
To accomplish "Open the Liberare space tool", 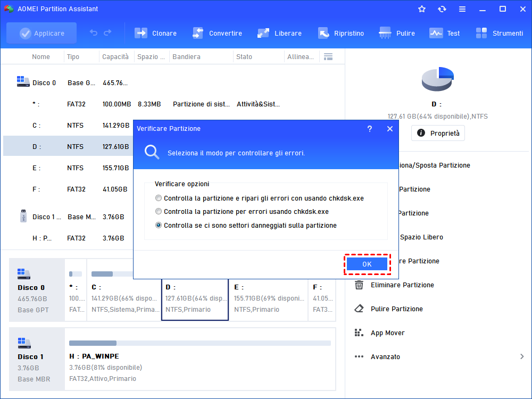I will tap(279, 33).
